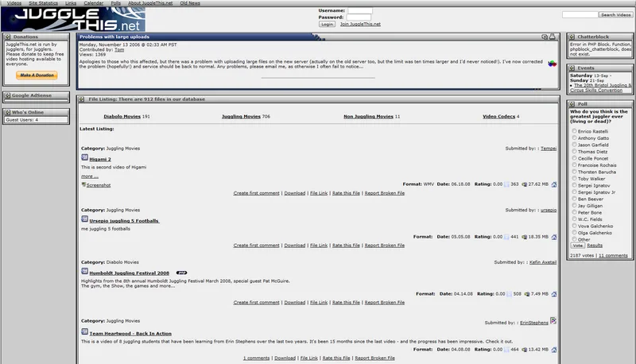Select Sergei Ignatov Jr radio button
The image size is (636, 364).
(574, 192)
